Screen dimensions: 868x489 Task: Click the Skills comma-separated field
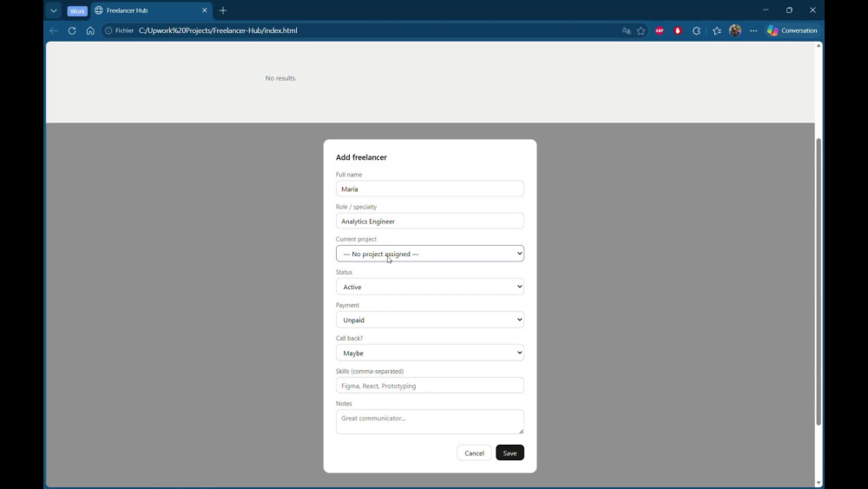[430, 386]
